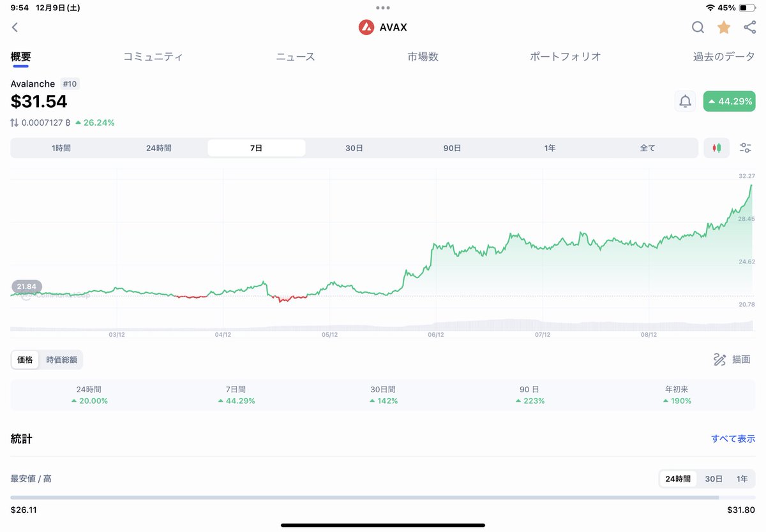Open search with the magnifier icon
The width and height of the screenshot is (766, 532).
698,27
